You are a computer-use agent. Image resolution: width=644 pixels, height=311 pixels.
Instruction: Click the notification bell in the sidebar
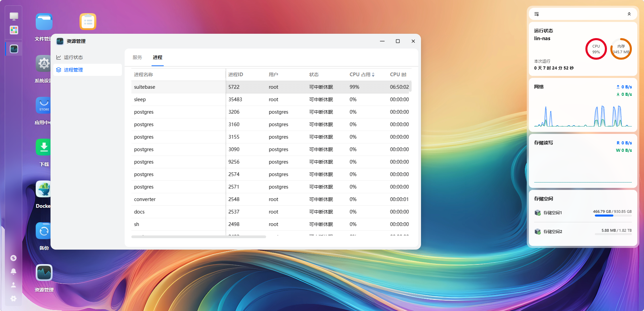13,272
